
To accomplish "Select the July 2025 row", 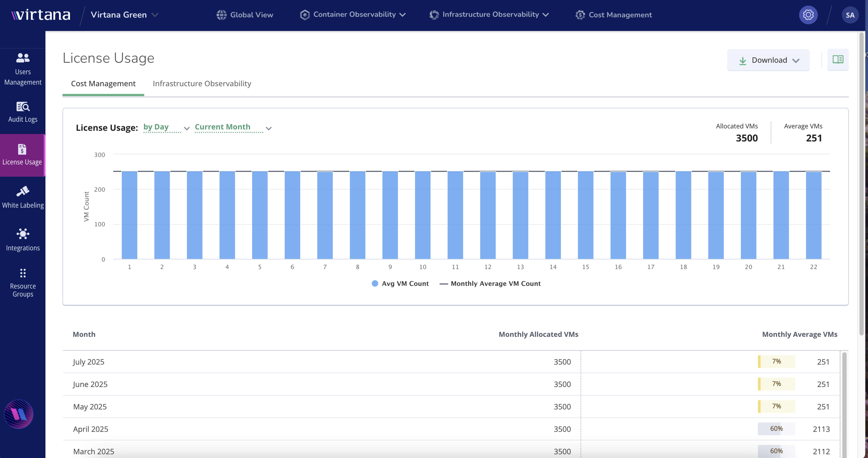I will [x=451, y=362].
